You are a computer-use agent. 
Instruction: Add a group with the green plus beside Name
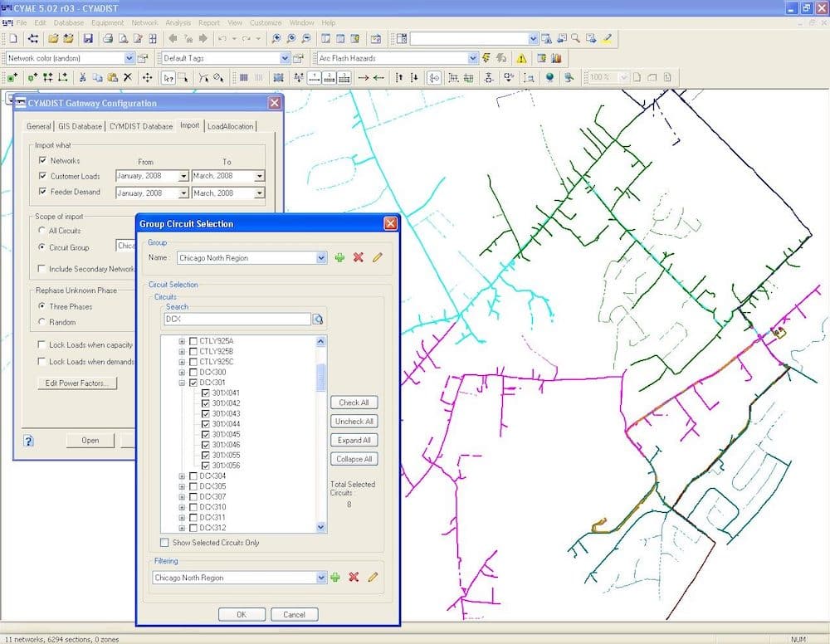coord(339,258)
